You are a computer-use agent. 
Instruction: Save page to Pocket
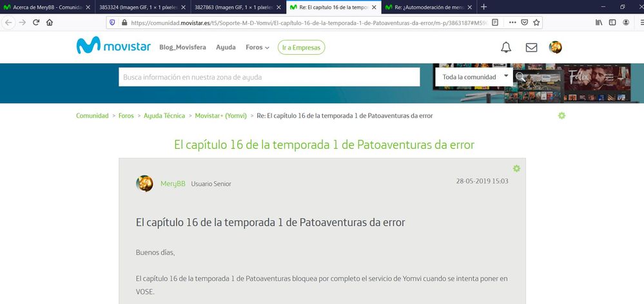524,23
